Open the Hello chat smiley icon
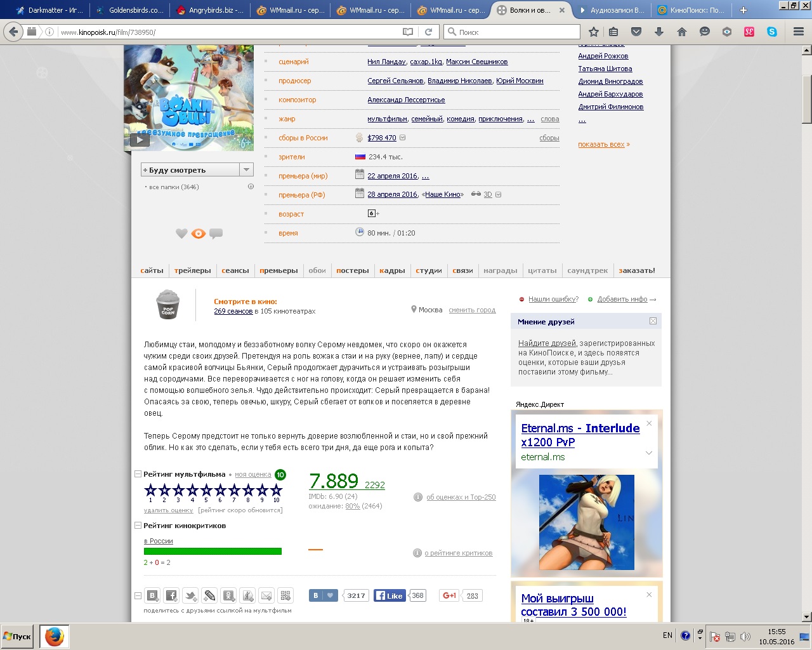812x650 pixels. coord(705,32)
